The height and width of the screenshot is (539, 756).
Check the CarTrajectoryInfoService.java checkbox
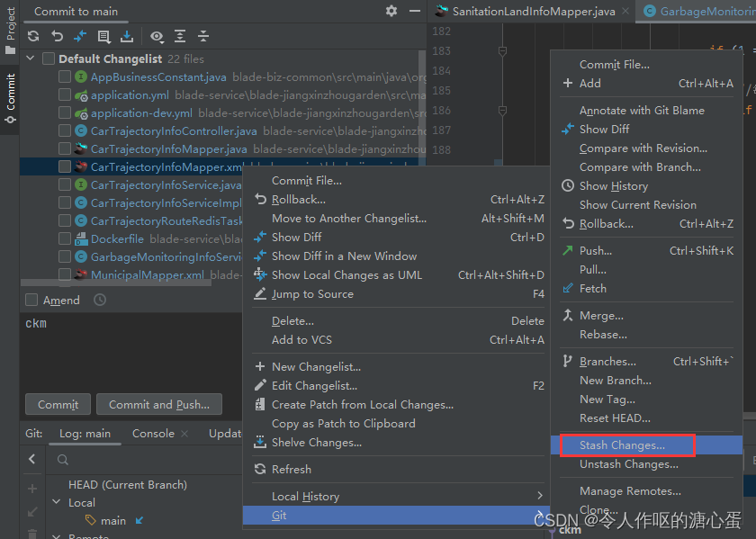coord(65,184)
